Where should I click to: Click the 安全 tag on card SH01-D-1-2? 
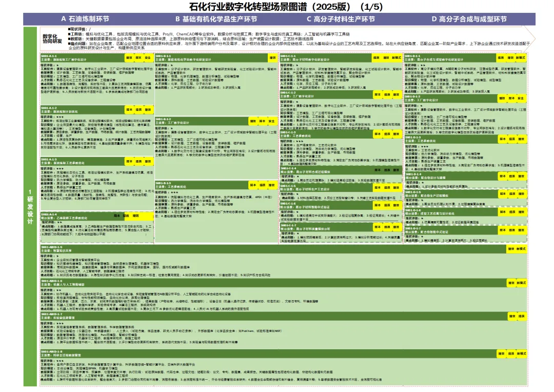(x=521, y=98)
